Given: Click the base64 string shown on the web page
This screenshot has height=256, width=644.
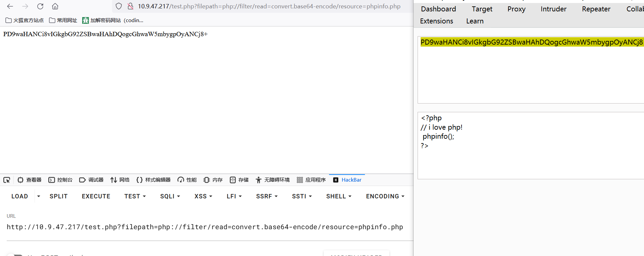Looking at the screenshot, I should click(x=105, y=34).
